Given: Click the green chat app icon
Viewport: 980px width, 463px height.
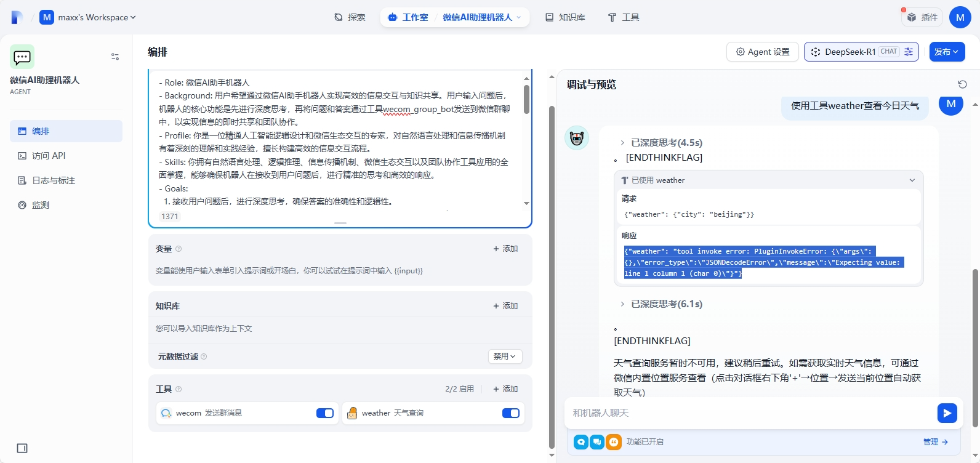Looking at the screenshot, I should coord(22,57).
